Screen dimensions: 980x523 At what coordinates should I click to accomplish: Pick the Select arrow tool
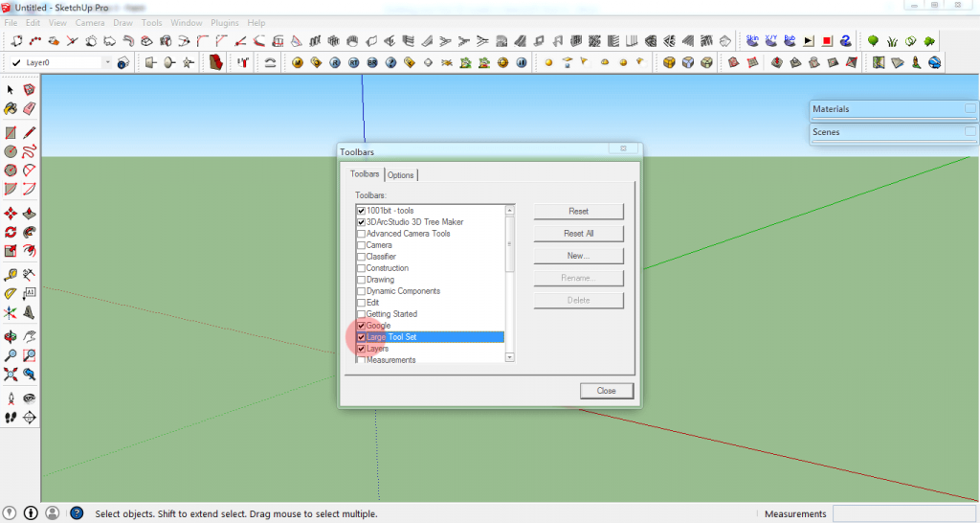coord(11,89)
